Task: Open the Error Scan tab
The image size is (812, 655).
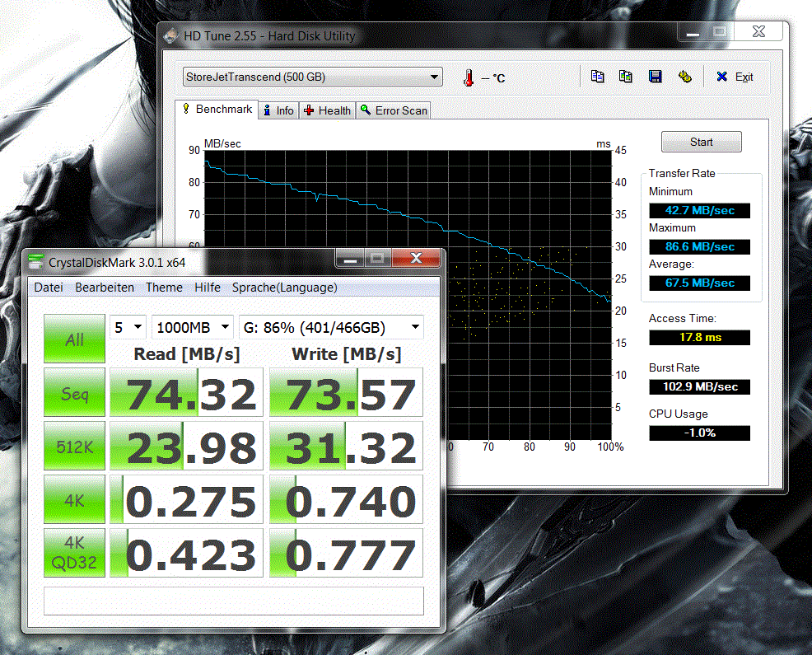Action: pyautogui.click(x=394, y=110)
